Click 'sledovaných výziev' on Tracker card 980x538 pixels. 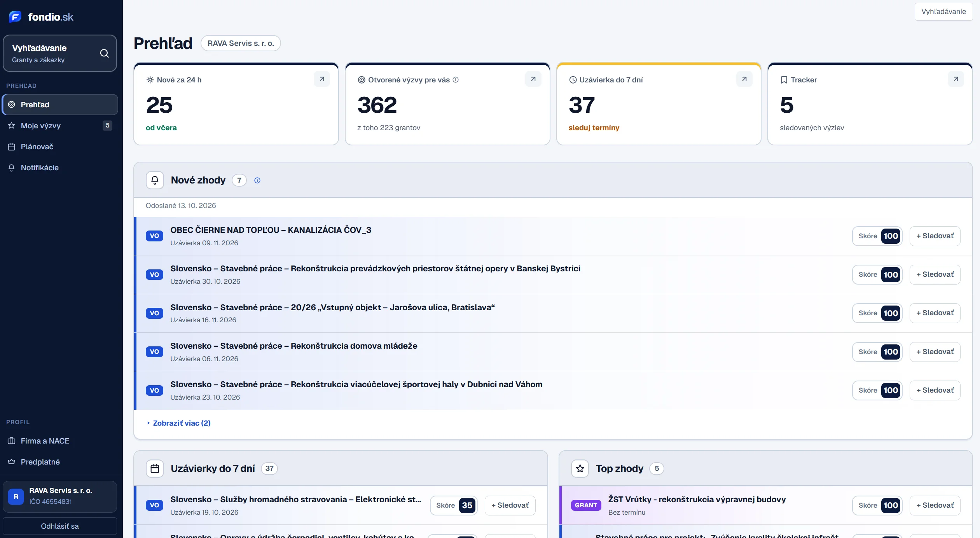pyautogui.click(x=812, y=128)
